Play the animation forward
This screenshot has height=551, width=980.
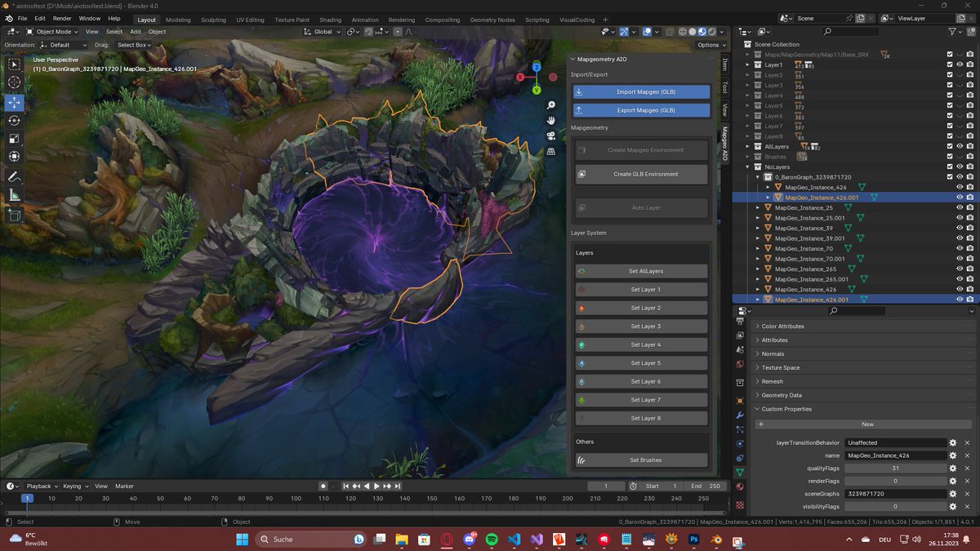tap(376, 487)
